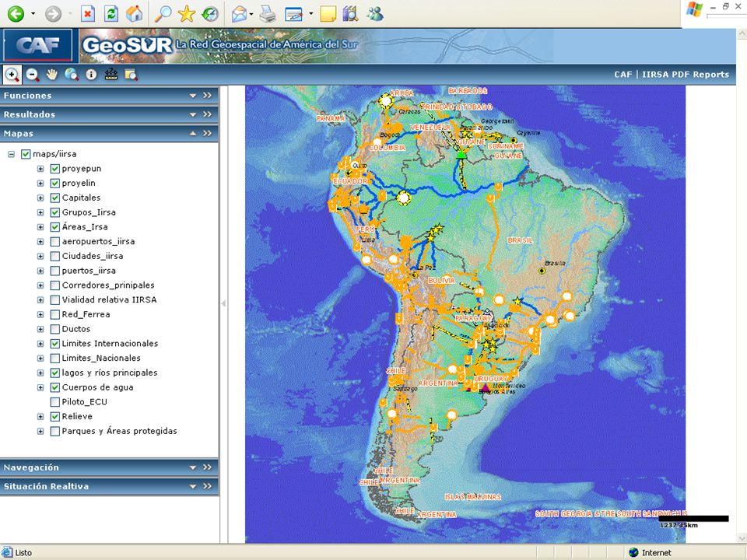The height and width of the screenshot is (560, 747).
Task: Turn on the Ductos layer
Action: [x=54, y=329]
